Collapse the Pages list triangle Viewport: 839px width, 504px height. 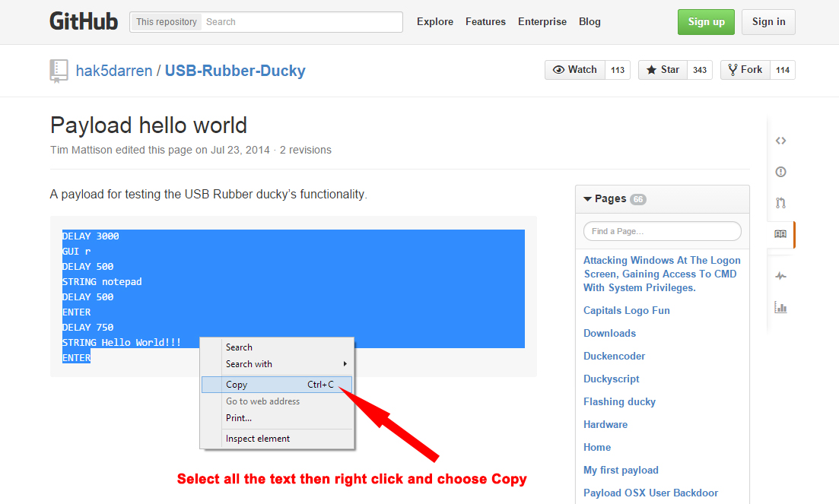(587, 199)
